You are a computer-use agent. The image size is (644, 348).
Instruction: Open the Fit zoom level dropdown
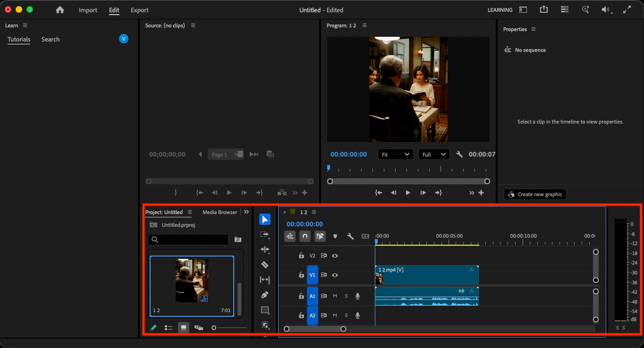[x=395, y=155]
